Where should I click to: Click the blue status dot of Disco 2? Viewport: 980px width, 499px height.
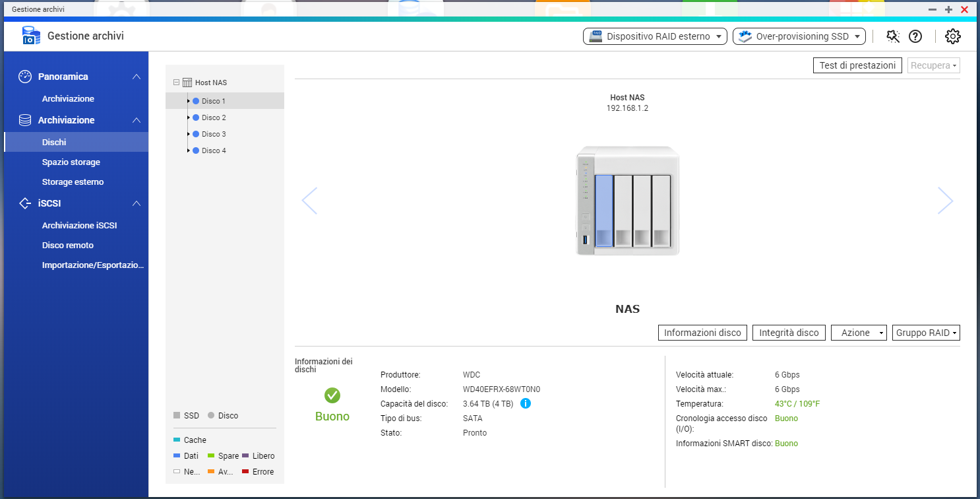point(196,117)
